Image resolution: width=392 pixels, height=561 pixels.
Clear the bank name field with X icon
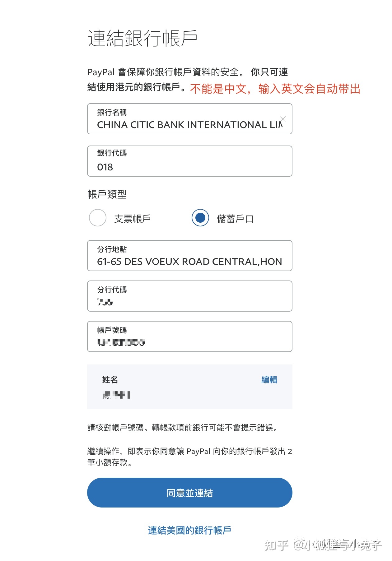point(282,119)
